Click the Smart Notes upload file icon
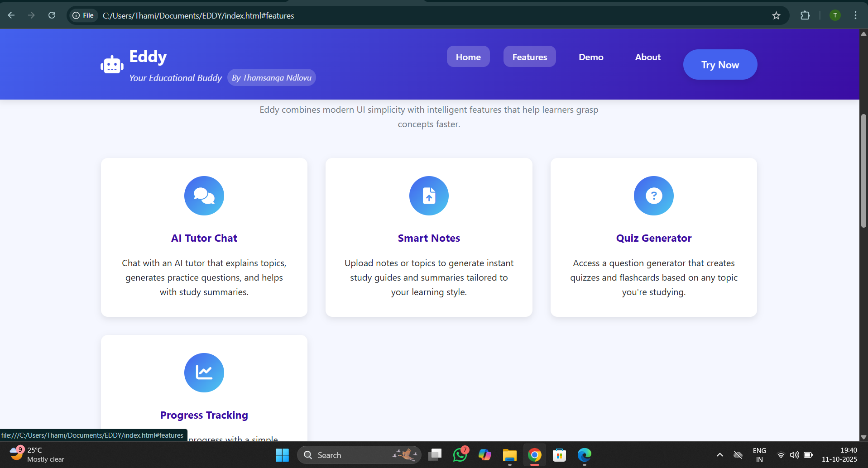This screenshot has height=468, width=868. click(x=429, y=196)
